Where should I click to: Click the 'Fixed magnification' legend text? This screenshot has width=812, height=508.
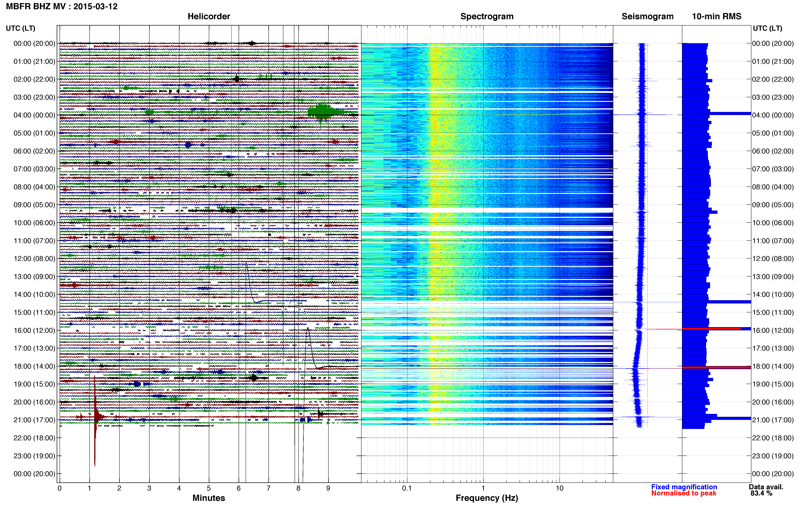(684, 487)
